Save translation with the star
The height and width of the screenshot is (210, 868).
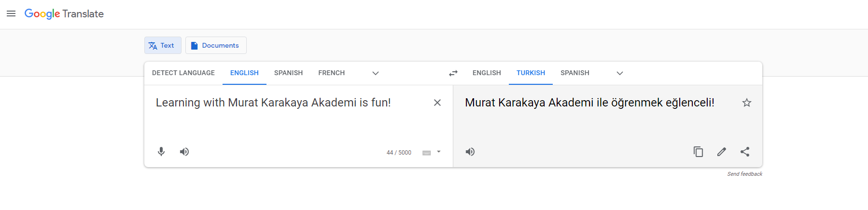click(x=747, y=103)
